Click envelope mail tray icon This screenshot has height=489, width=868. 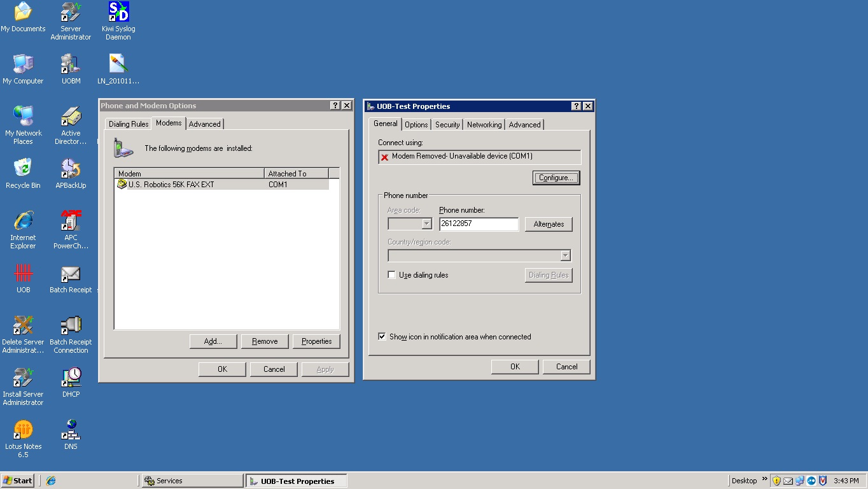pos(788,481)
